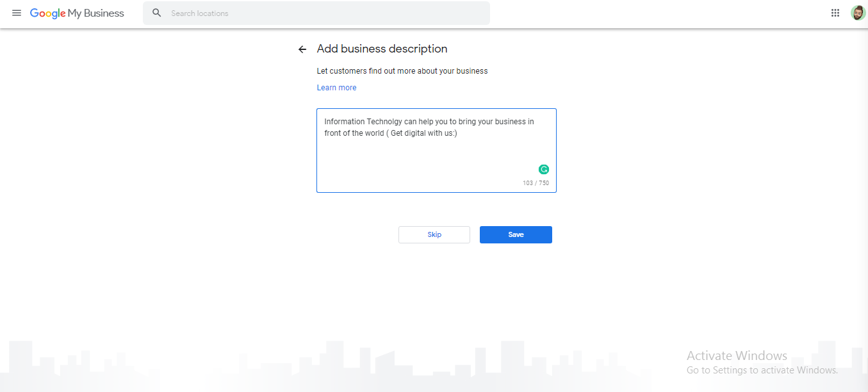Open the Google apps grid launcher
Image resolution: width=868 pixels, height=392 pixels.
(835, 13)
